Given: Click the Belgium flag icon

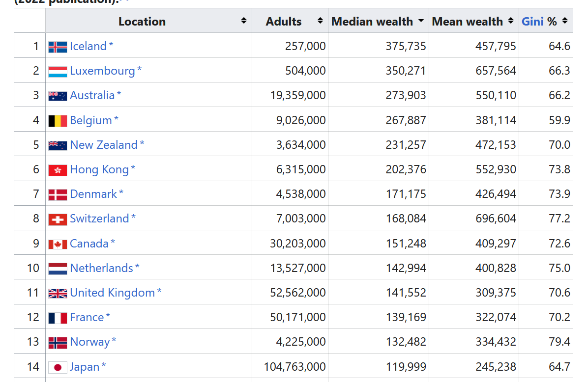Looking at the screenshot, I should click(58, 121).
